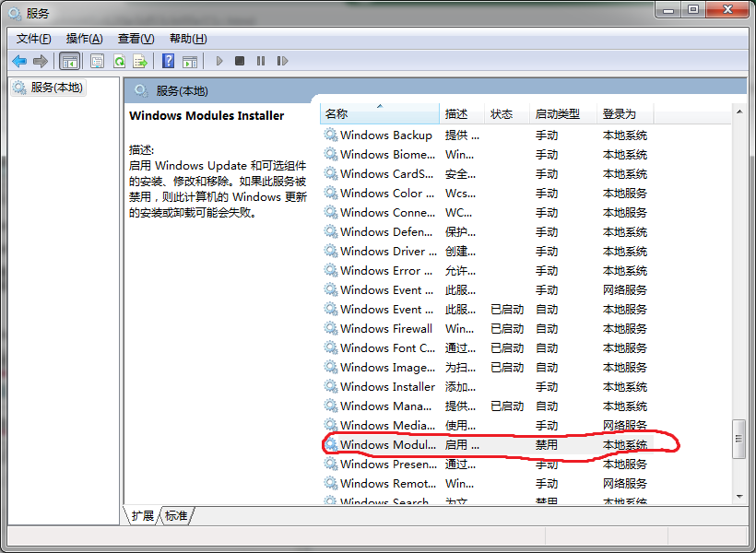Select the Windows Biome... service row
The height and width of the screenshot is (553, 756).
[487, 155]
